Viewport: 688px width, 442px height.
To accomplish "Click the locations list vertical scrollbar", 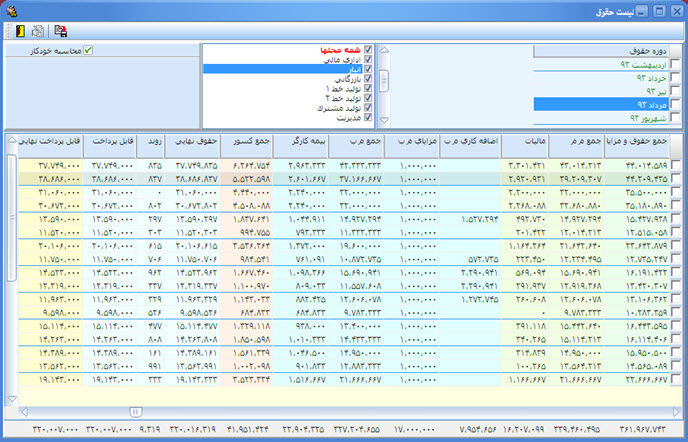I will point(383,82).
